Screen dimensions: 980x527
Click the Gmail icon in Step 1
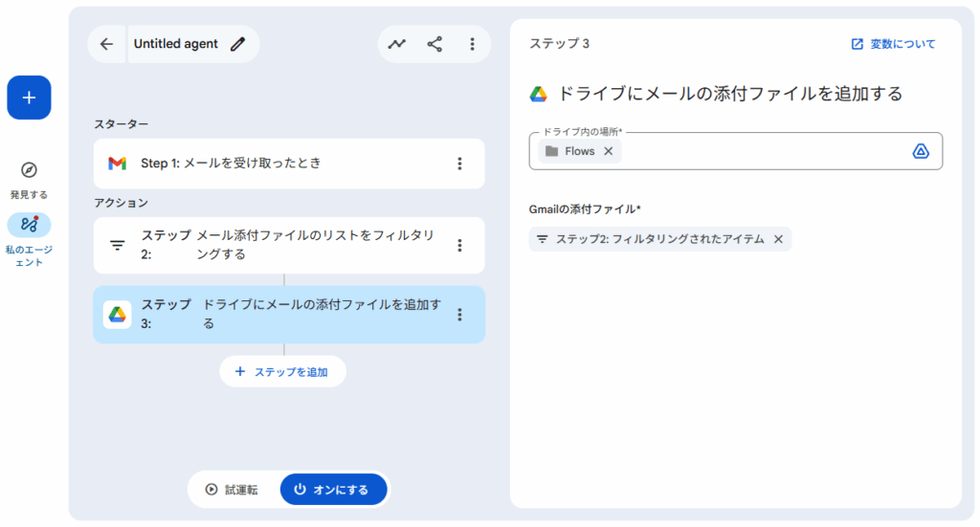pyautogui.click(x=118, y=164)
